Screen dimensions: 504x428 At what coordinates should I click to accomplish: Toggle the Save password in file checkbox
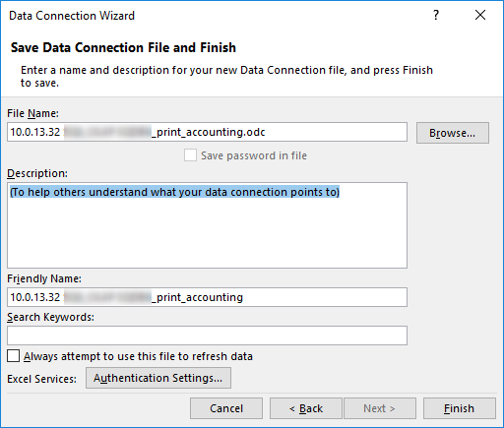tap(190, 155)
